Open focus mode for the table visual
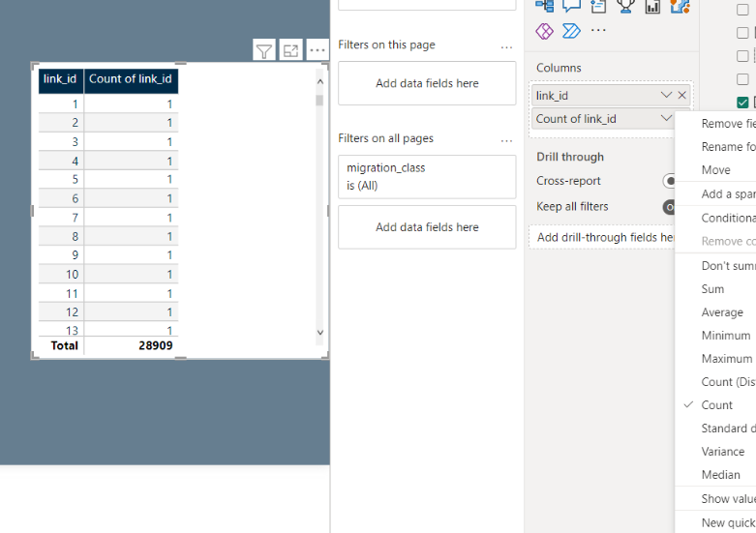756x533 pixels. [290, 50]
